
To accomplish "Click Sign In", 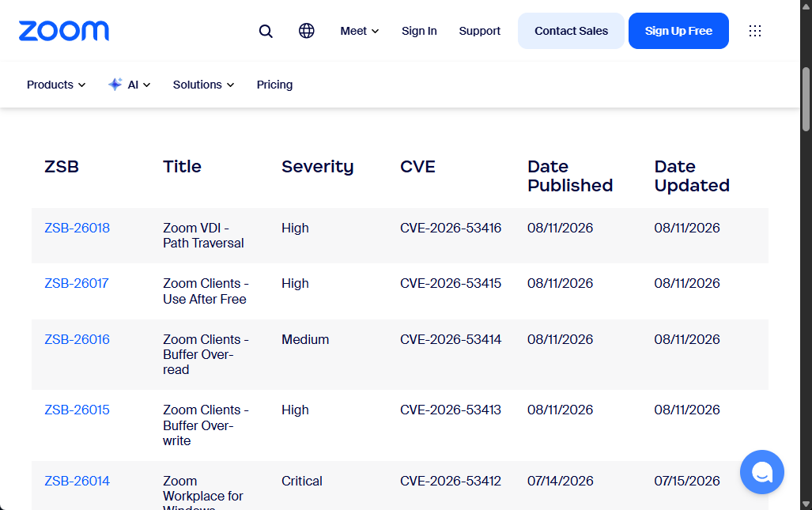I will pyautogui.click(x=420, y=31).
